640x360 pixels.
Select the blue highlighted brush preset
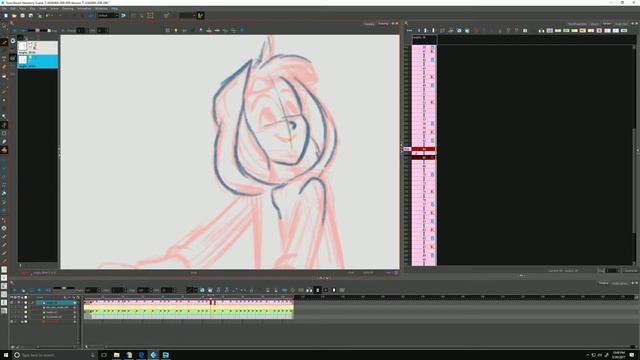click(38, 62)
